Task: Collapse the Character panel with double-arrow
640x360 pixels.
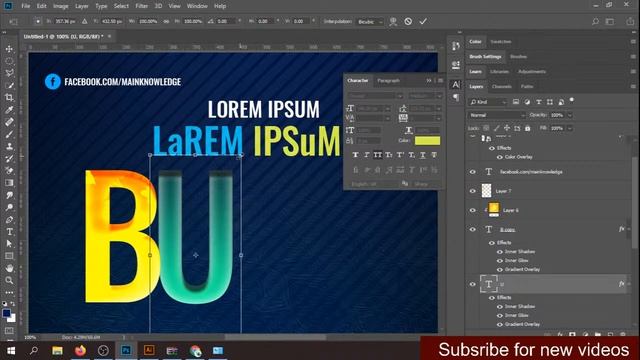Action: click(x=429, y=80)
